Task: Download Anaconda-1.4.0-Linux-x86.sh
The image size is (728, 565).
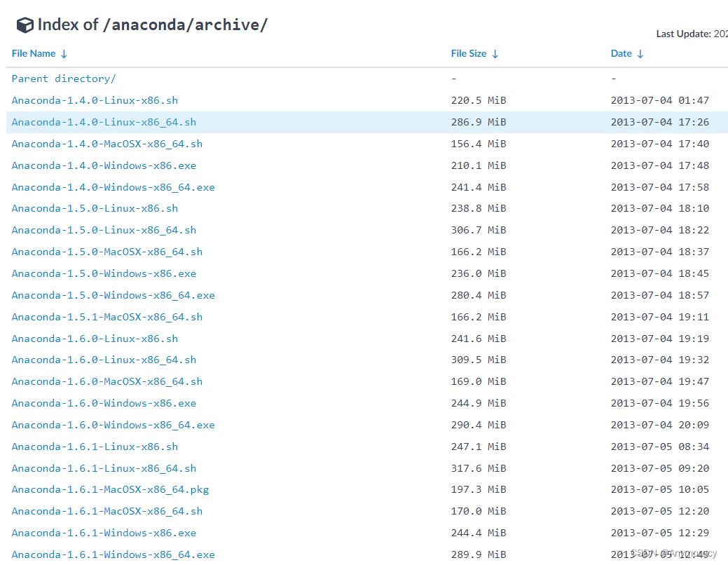Action: tap(95, 100)
